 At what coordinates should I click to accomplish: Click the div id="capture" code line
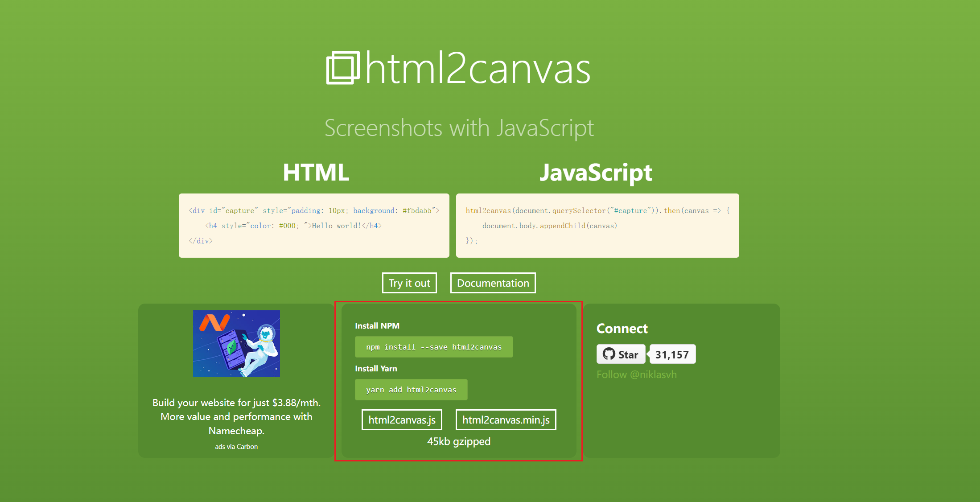click(314, 210)
